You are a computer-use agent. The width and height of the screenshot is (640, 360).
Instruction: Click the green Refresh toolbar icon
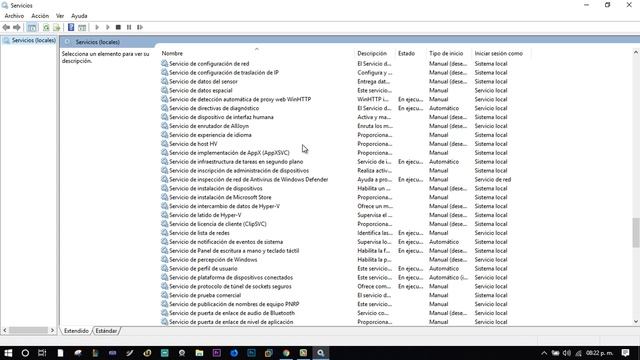tap(46, 27)
